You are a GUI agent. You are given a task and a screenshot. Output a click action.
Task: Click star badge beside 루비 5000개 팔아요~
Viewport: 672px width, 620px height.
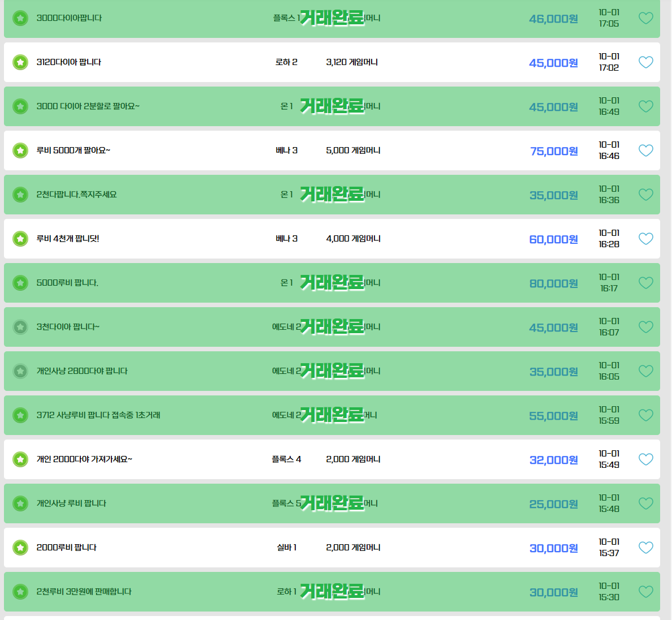pyautogui.click(x=20, y=150)
